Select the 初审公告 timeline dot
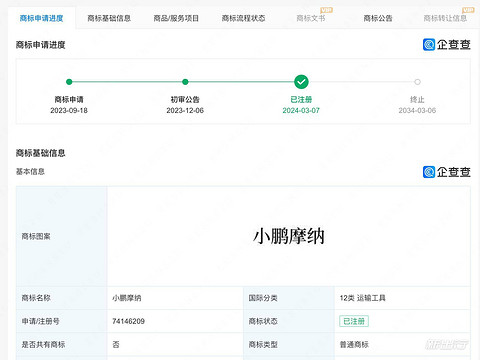The height and width of the screenshot is (360, 480). coord(185,82)
